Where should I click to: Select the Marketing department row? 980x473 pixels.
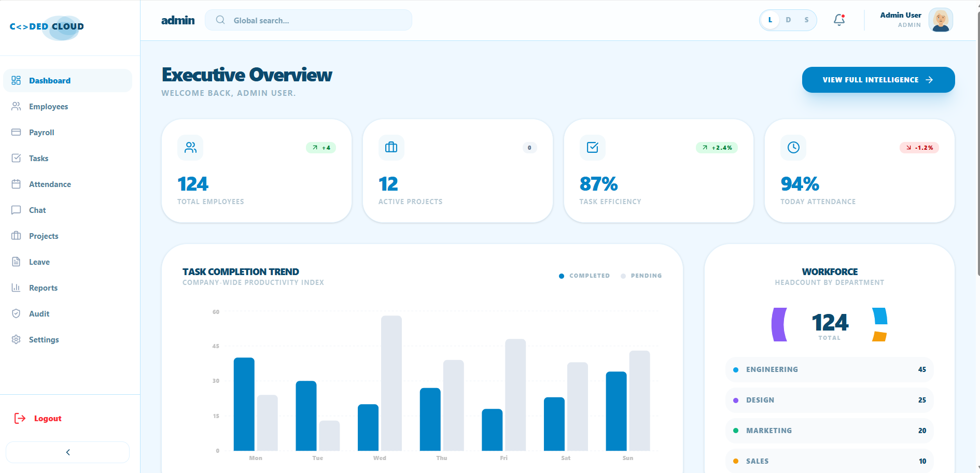coord(829,431)
